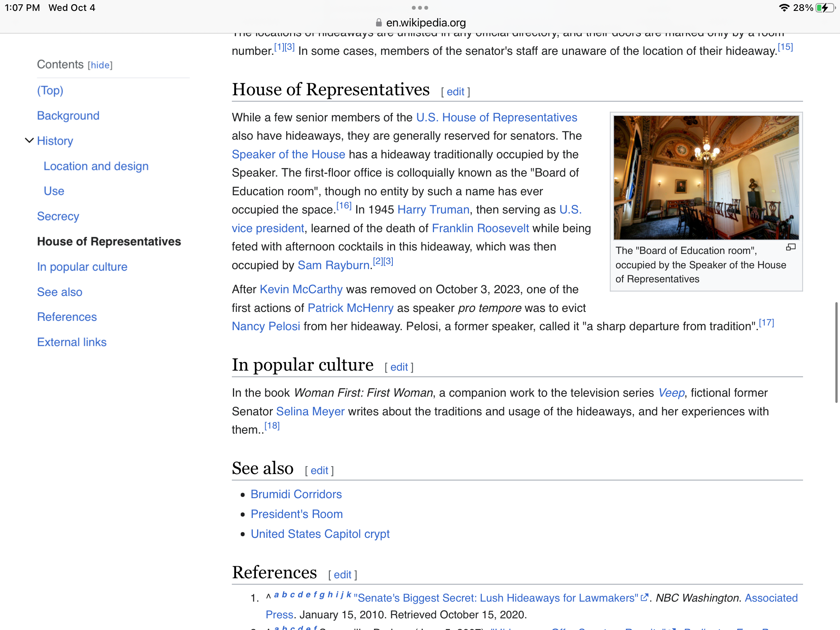Open Board of Education room photo
The height and width of the screenshot is (630, 840).
(706, 177)
